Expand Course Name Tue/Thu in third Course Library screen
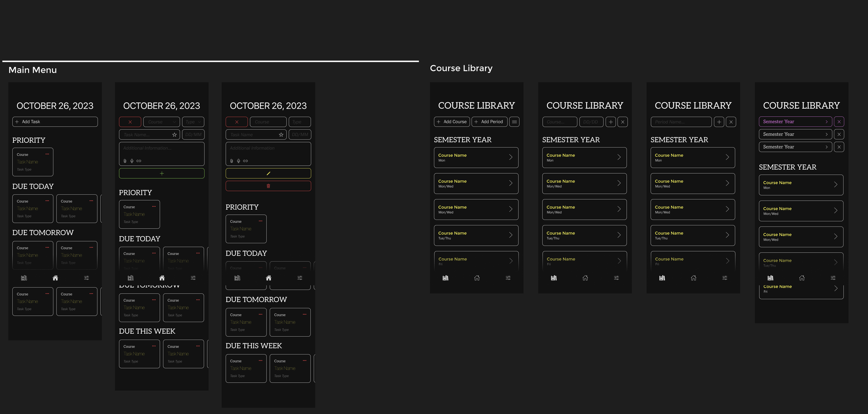 tap(727, 235)
